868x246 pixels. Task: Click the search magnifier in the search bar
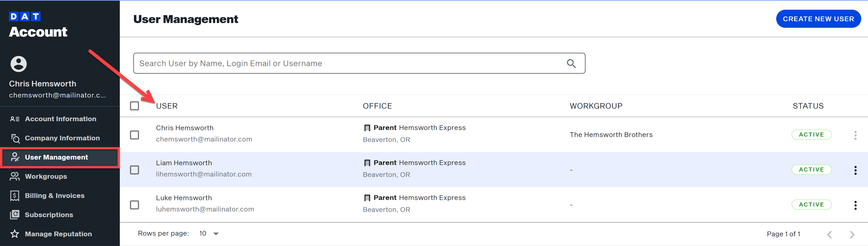pos(571,63)
